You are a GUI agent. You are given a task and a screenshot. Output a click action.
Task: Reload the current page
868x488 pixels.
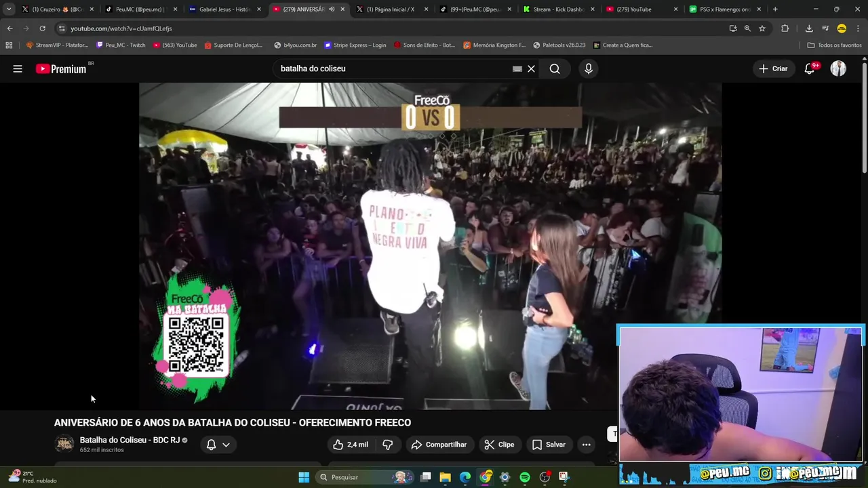coord(42,28)
